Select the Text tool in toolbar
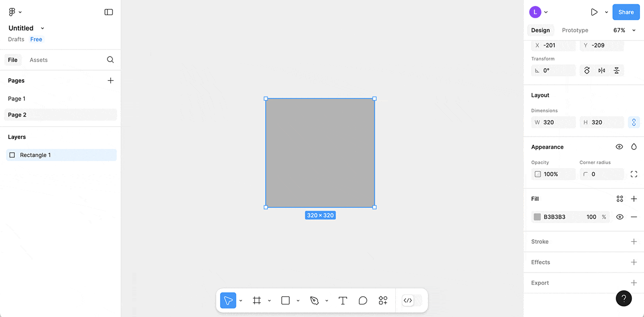 (343, 300)
